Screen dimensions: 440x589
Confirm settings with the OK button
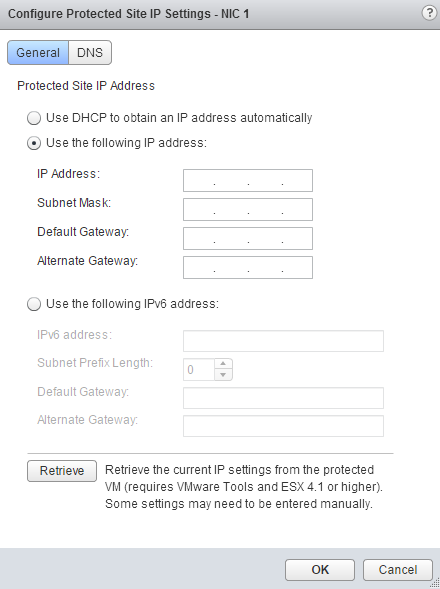tap(320, 570)
